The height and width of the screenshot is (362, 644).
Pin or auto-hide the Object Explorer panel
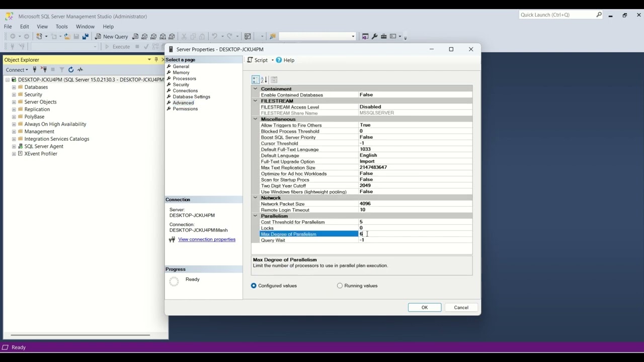[x=156, y=59]
